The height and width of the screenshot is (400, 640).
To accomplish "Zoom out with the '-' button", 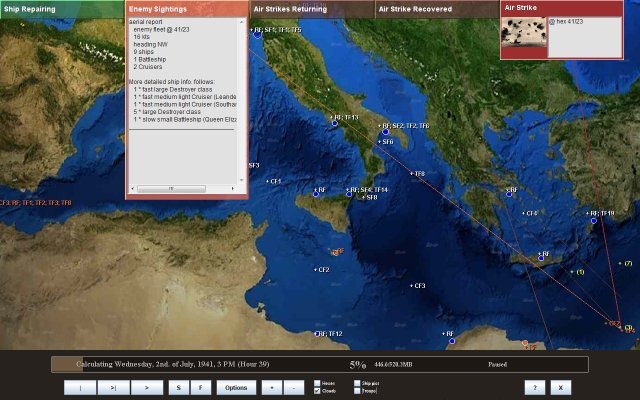I will tap(292, 387).
